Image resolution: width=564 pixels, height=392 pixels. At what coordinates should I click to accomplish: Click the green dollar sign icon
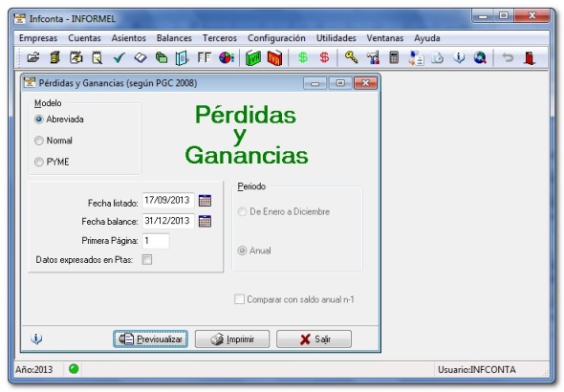(303, 57)
